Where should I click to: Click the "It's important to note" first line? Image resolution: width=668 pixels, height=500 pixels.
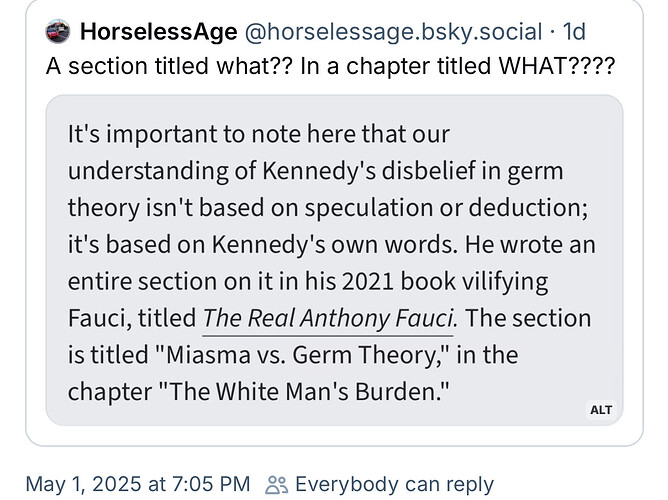click(259, 134)
